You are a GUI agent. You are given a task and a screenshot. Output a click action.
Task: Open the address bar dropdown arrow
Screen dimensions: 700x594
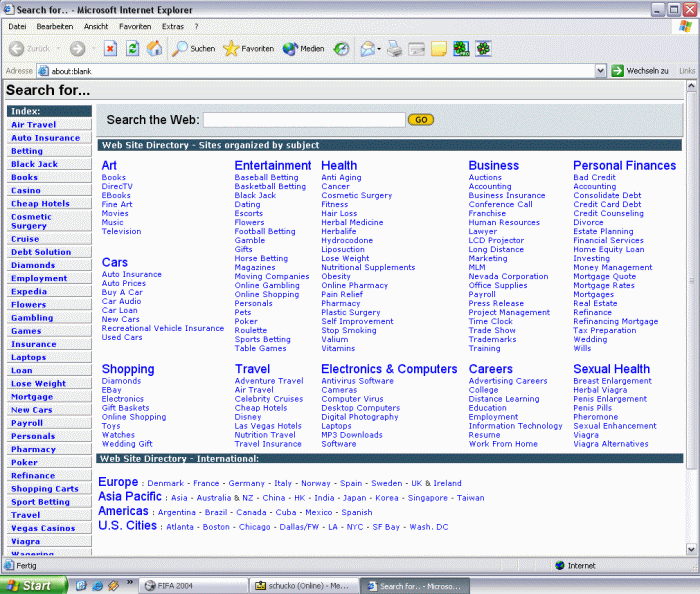600,71
